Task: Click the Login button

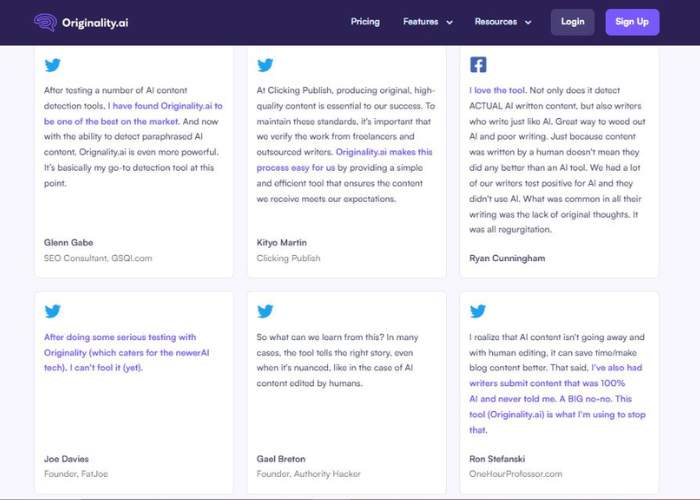Action: coord(572,22)
